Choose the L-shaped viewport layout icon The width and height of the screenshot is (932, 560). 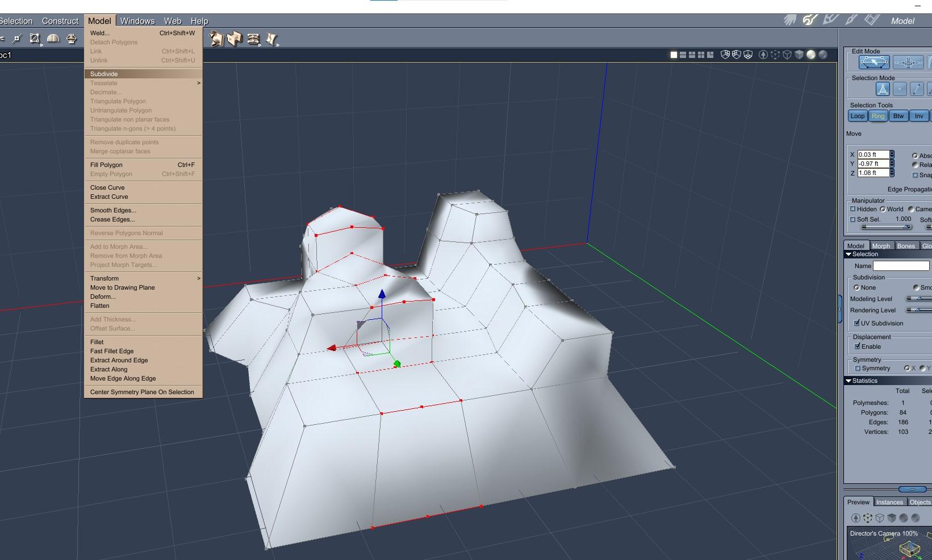pyautogui.click(x=710, y=55)
